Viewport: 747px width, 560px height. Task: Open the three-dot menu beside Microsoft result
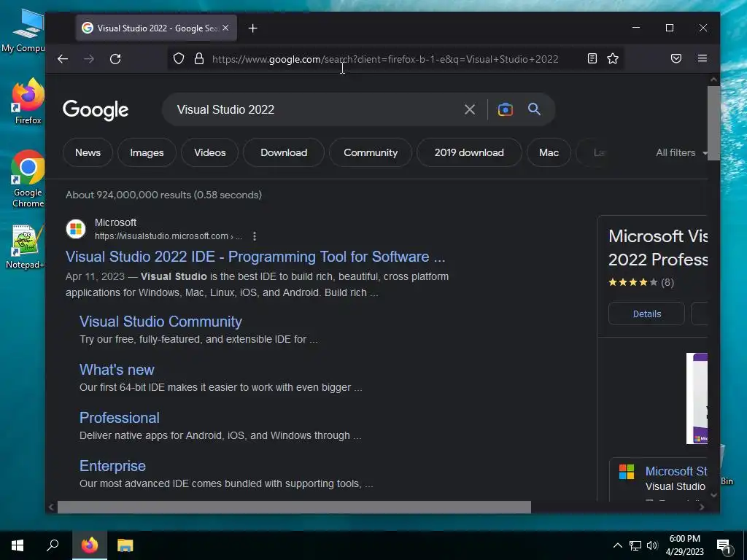coord(255,236)
